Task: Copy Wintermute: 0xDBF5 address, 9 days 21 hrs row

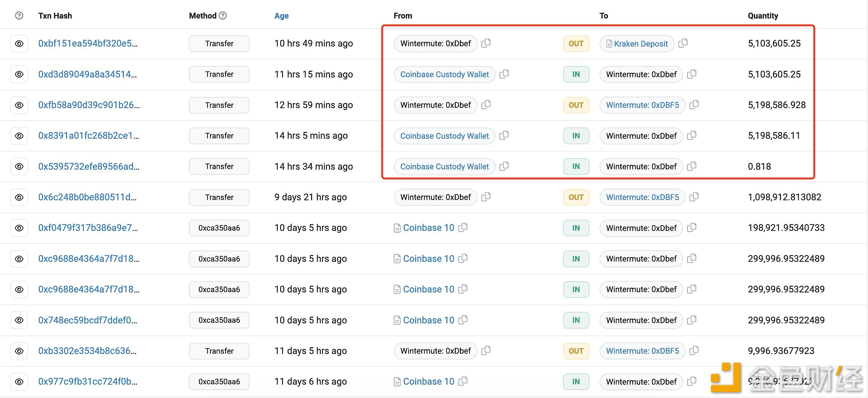Action: (x=694, y=197)
